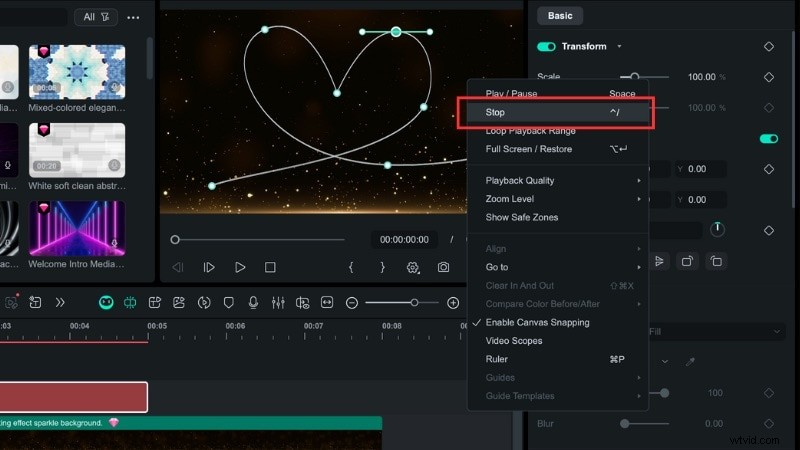Image resolution: width=800 pixels, height=450 pixels.
Task: Pick color with the eyedropper icon
Action: [x=690, y=362]
